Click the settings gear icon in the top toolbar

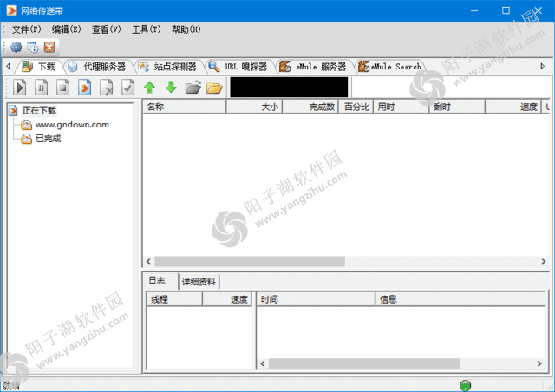click(x=16, y=47)
